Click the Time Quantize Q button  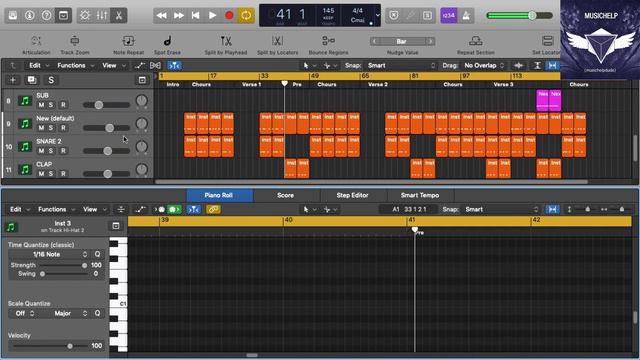[x=98, y=254]
